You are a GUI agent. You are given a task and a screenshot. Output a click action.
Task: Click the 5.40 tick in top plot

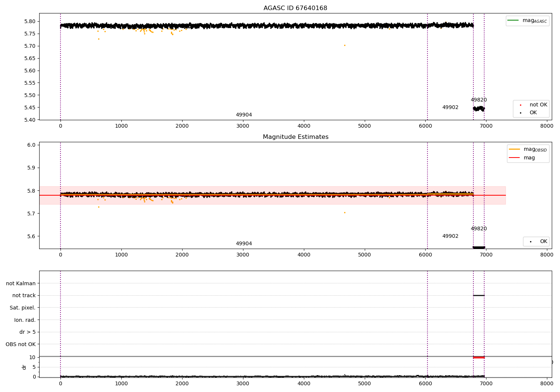(29, 120)
